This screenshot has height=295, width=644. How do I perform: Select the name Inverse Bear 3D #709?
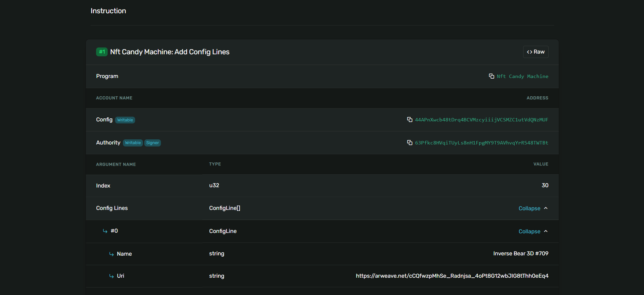(521, 253)
